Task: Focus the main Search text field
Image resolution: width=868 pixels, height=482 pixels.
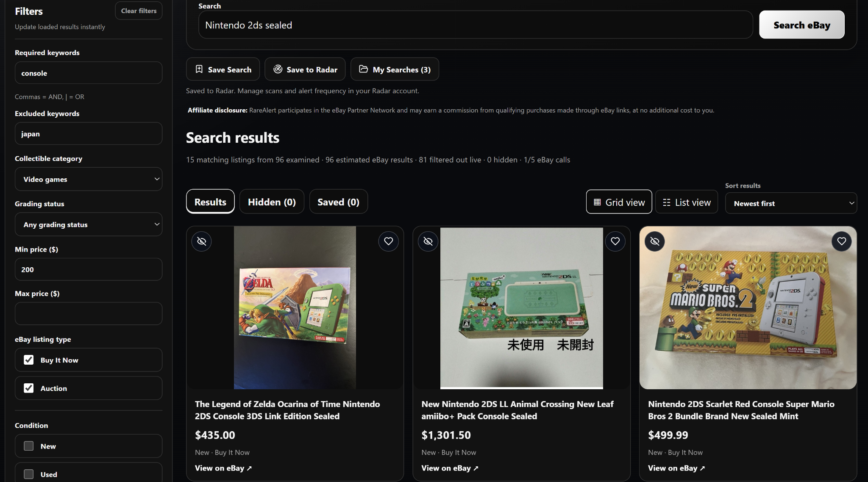Action: coord(476,25)
